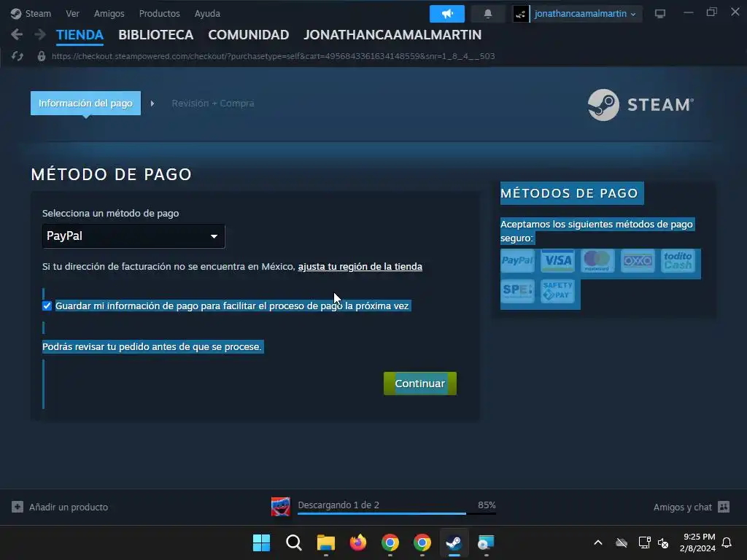
Task: Open the Descargando 1 de 2 downloads status
Action: (x=338, y=505)
